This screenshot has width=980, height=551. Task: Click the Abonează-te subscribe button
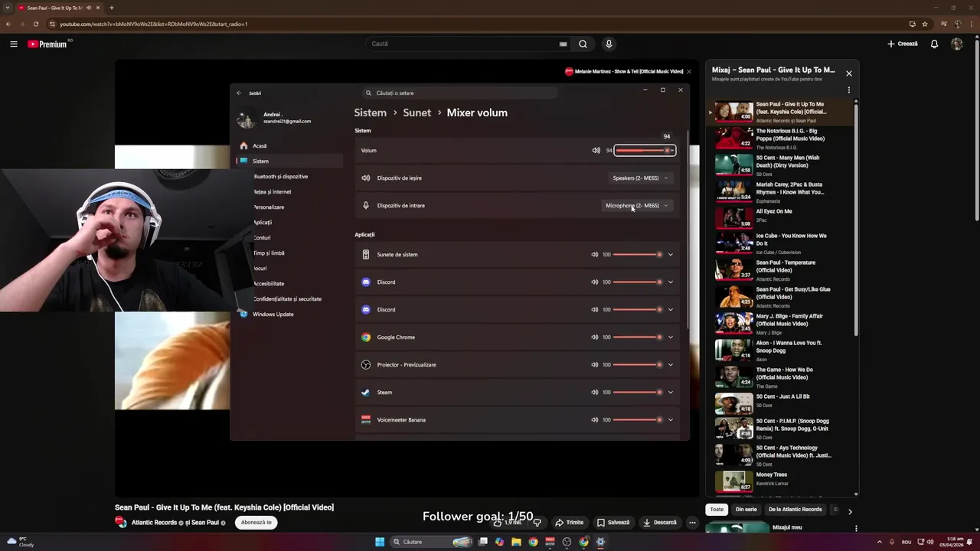coord(256,523)
